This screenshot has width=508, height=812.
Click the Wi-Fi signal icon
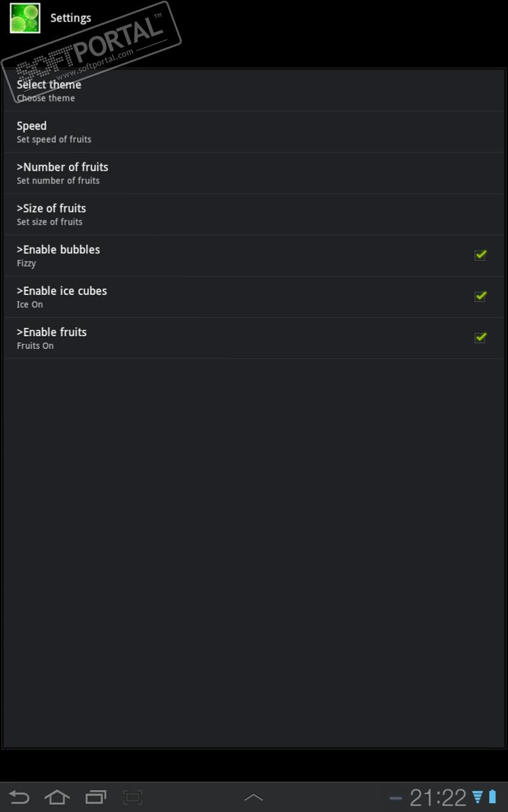pyautogui.click(x=478, y=797)
